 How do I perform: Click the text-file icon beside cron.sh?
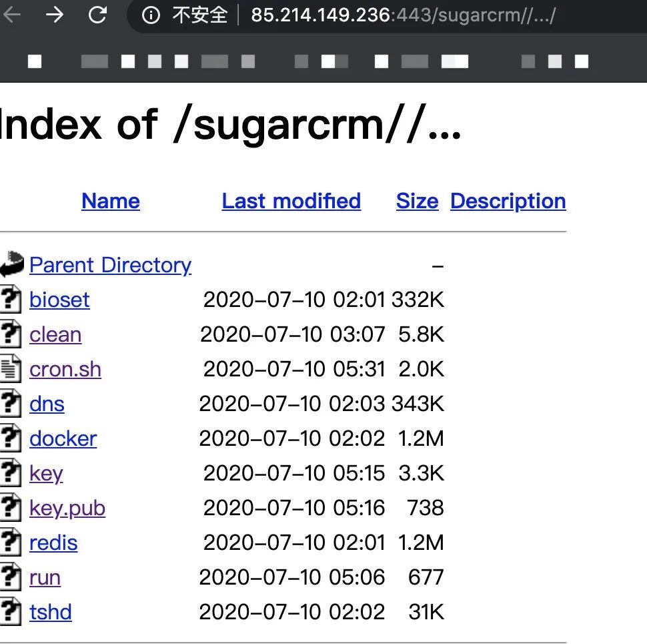point(11,368)
